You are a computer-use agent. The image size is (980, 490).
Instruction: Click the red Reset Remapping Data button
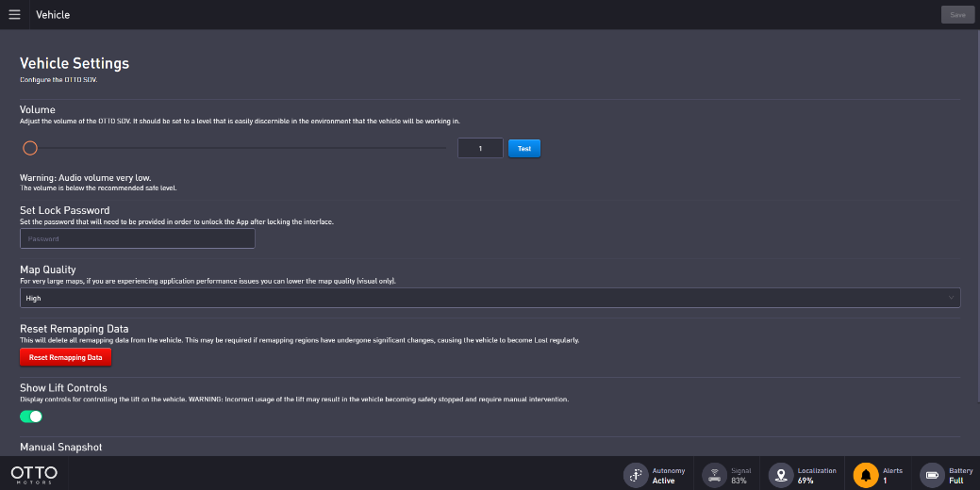tap(65, 358)
